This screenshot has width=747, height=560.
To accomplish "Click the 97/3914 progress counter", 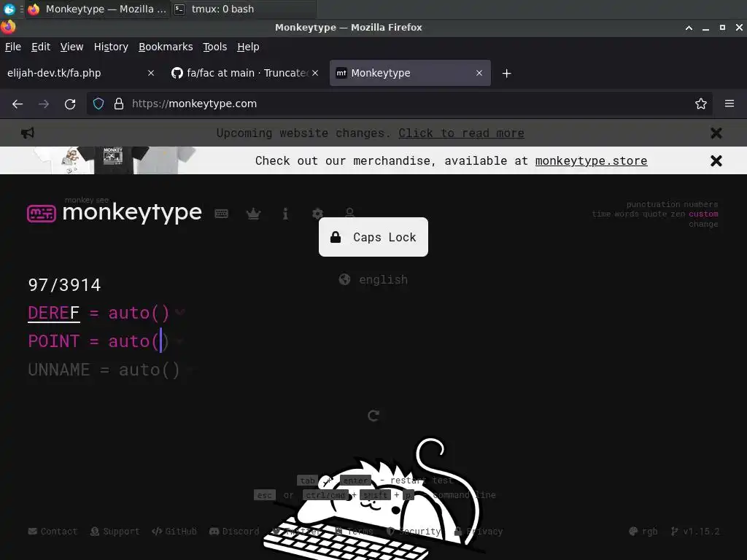I will (64, 285).
